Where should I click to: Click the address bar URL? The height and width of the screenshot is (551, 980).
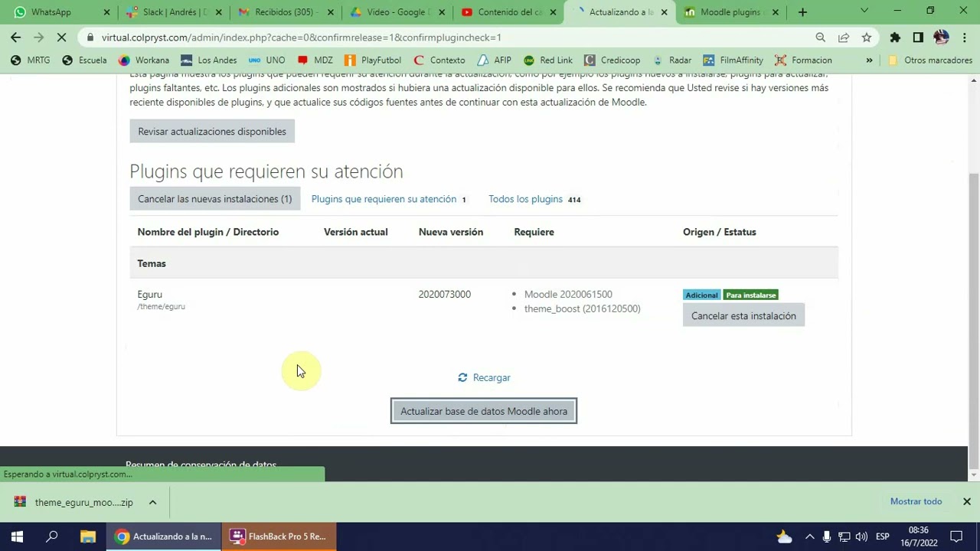[x=302, y=37]
